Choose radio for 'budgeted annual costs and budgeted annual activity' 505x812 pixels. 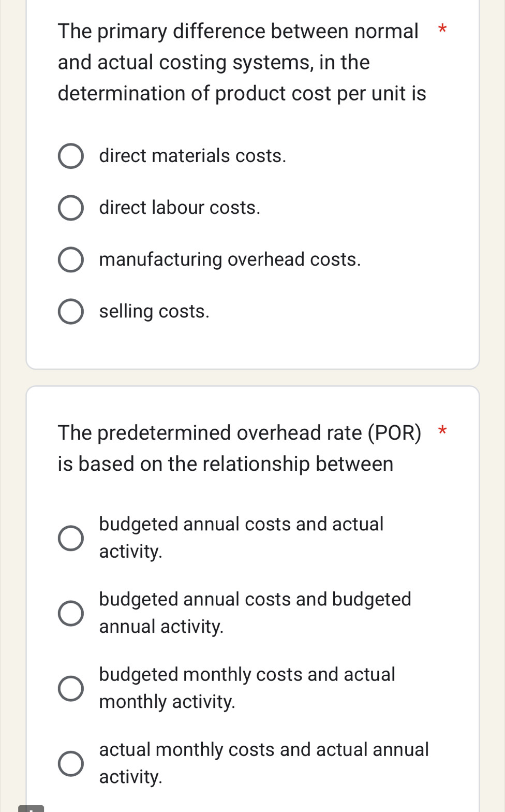[x=70, y=613]
